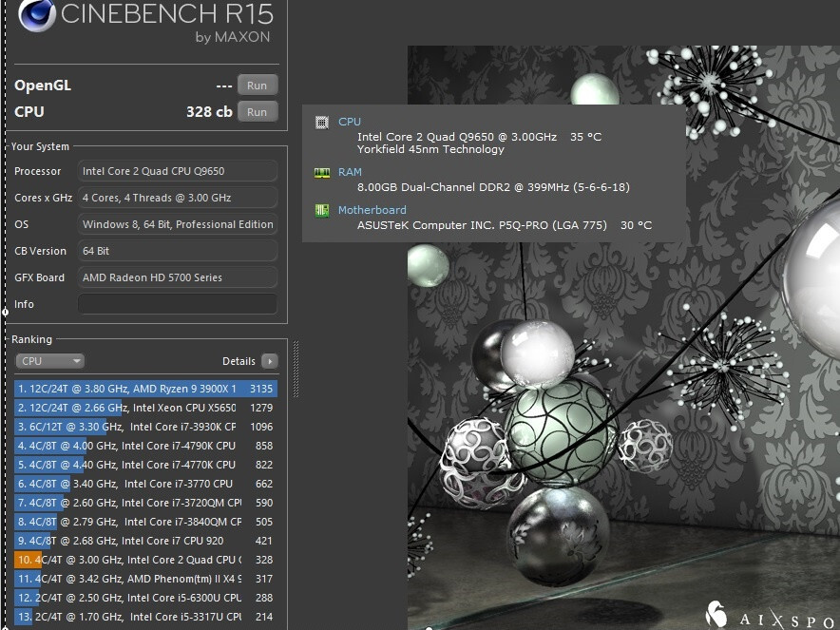The width and height of the screenshot is (840, 630).
Task: Click the Cinebench sphere logo
Action: (35, 21)
